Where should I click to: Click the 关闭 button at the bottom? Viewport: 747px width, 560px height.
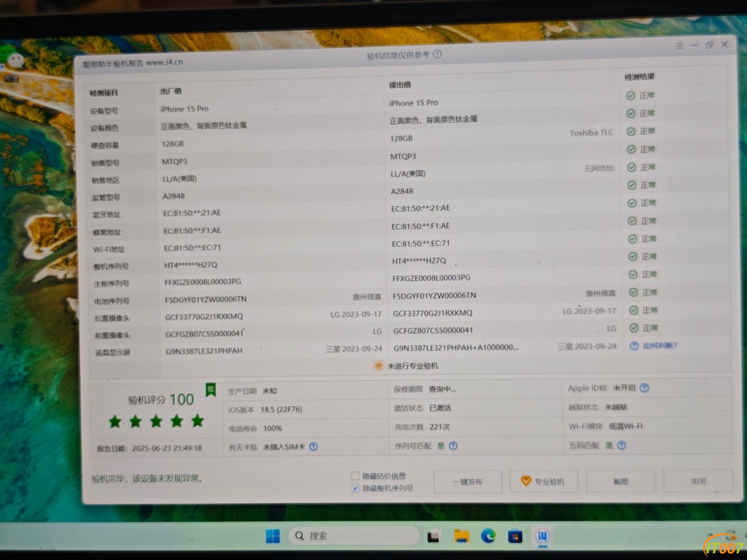698,481
